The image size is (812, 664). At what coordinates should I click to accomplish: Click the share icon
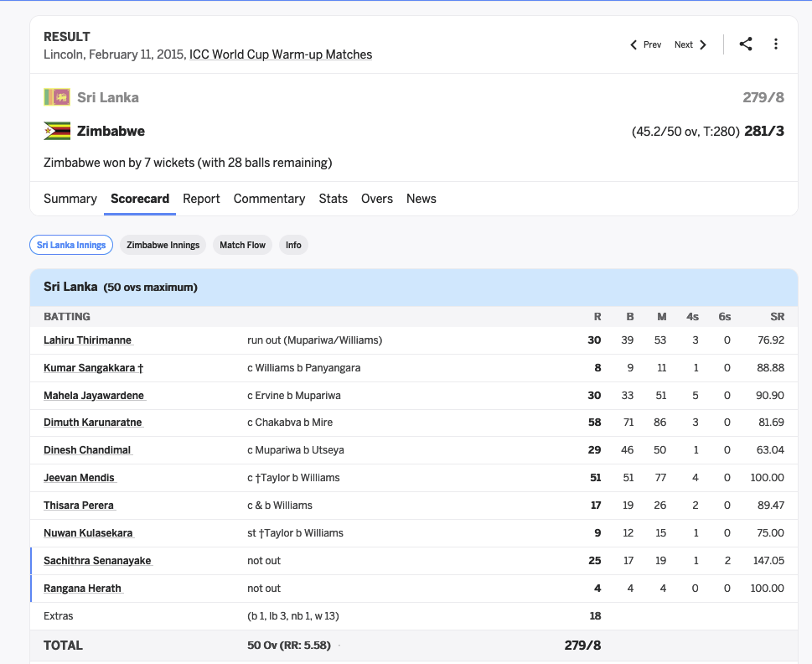click(x=746, y=44)
